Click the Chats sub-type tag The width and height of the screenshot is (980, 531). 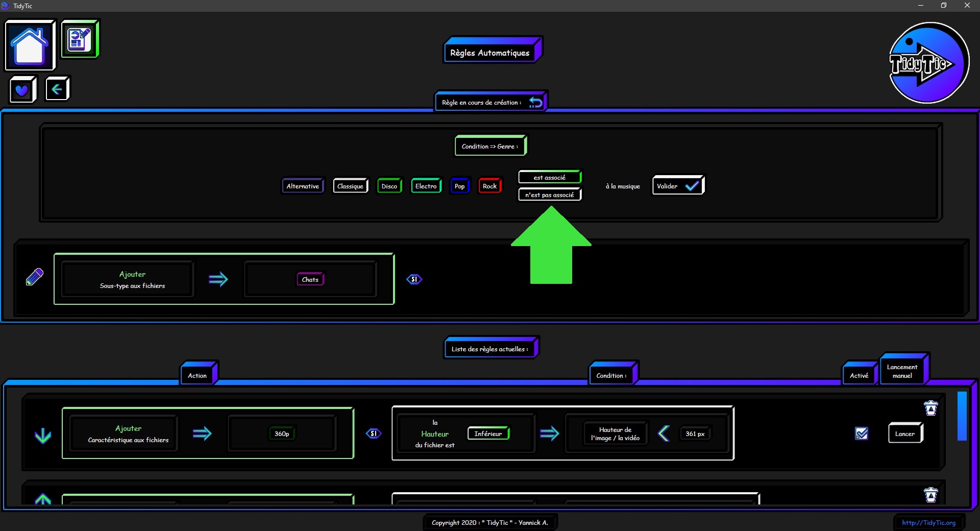310,279
